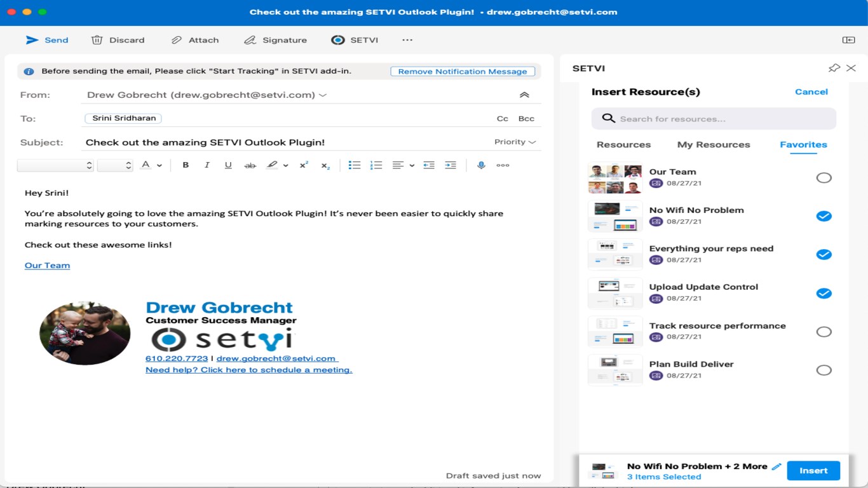Viewport: 868px width, 488px height.
Task: Open the schedule a meeting link
Action: [x=248, y=370]
